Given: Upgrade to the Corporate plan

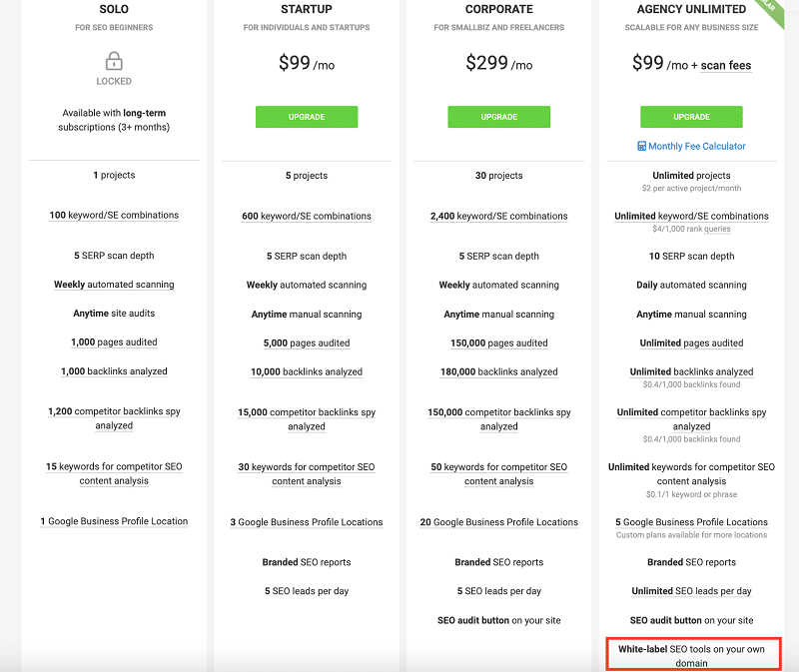Looking at the screenshot, I should [x=498, y=117].
